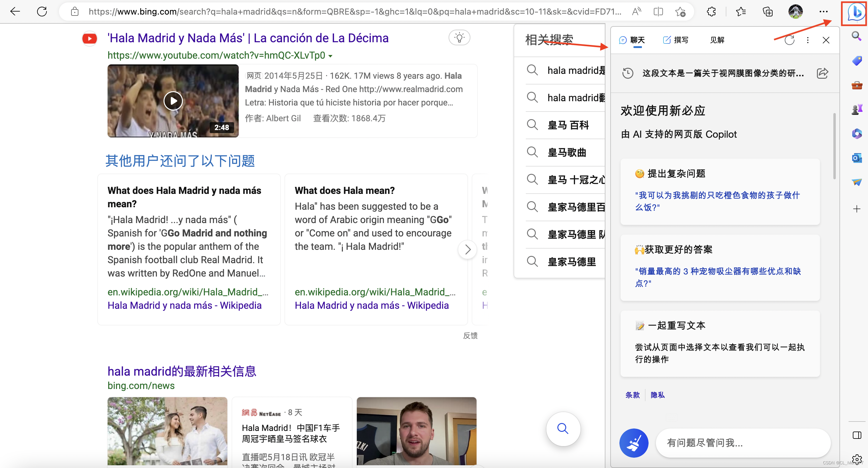Open sidebar Search magnifier icon

tap(856, 36)
